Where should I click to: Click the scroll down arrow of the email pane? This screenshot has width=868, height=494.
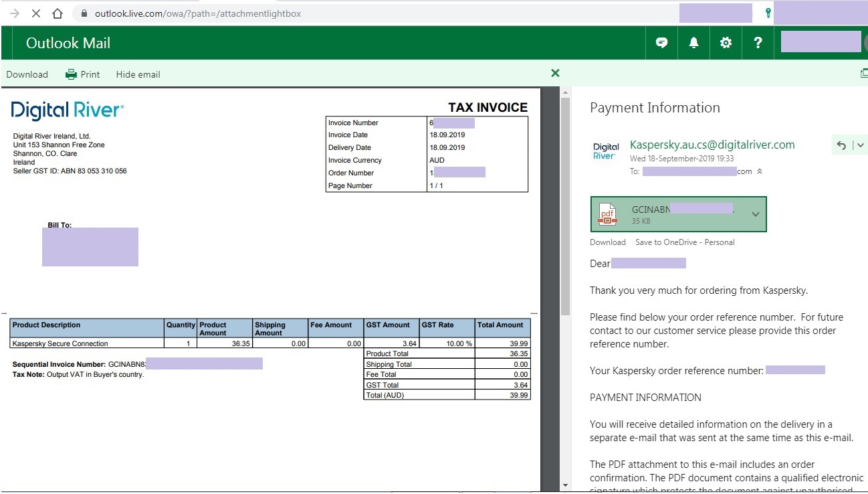click(565, 485)
